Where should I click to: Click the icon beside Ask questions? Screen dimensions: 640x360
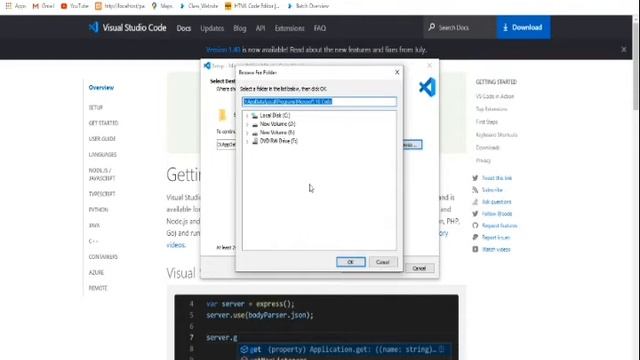click(475, 202)
